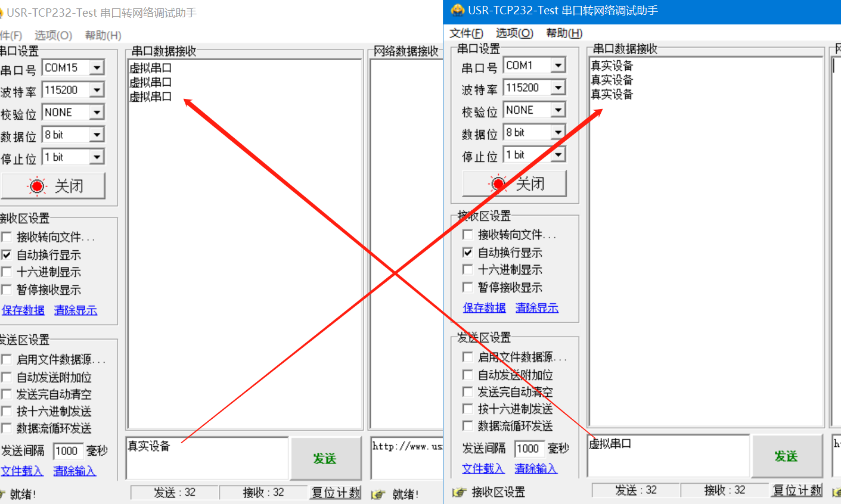Enable 按十六进制发送 in COM1 window
This screenshot has height=504, width=841.
467,409
